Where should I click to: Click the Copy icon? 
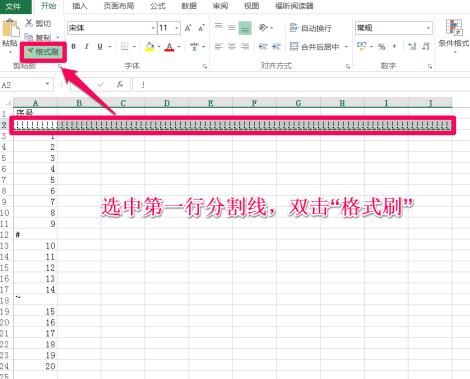click(x=29, y=37)
